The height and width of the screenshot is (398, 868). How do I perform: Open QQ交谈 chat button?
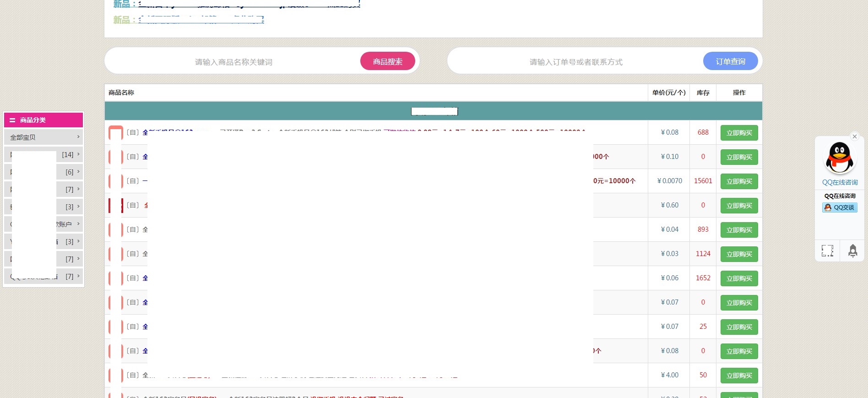coord(840,207)
